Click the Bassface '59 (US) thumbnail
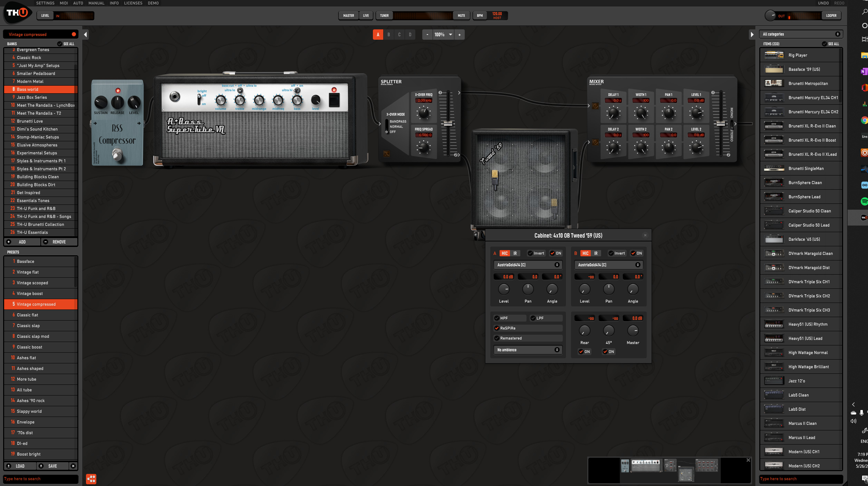The image size is (868, 486). 774,69
